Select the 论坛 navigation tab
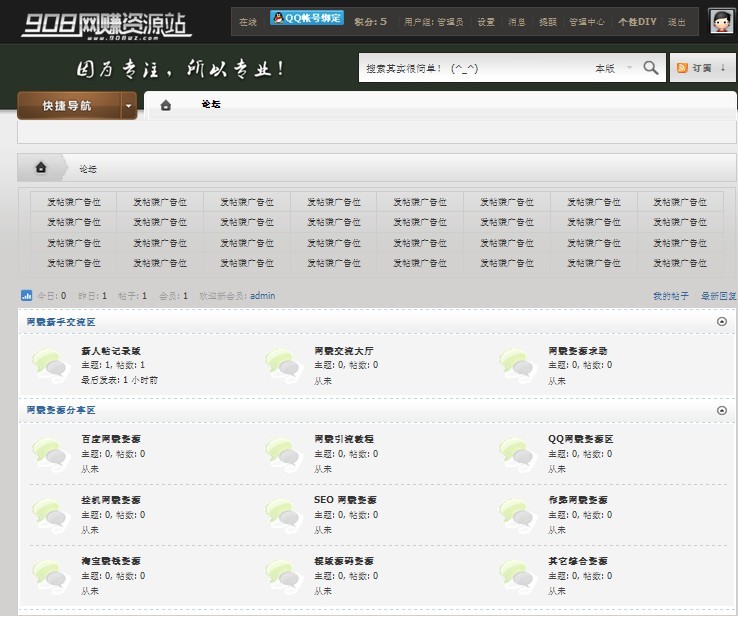Viewport: 738px width, 617px height. click(x=211, y=104)
